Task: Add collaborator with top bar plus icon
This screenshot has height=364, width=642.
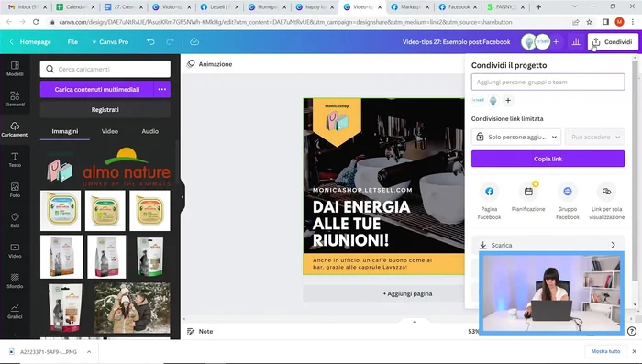Action: point(556,42)
